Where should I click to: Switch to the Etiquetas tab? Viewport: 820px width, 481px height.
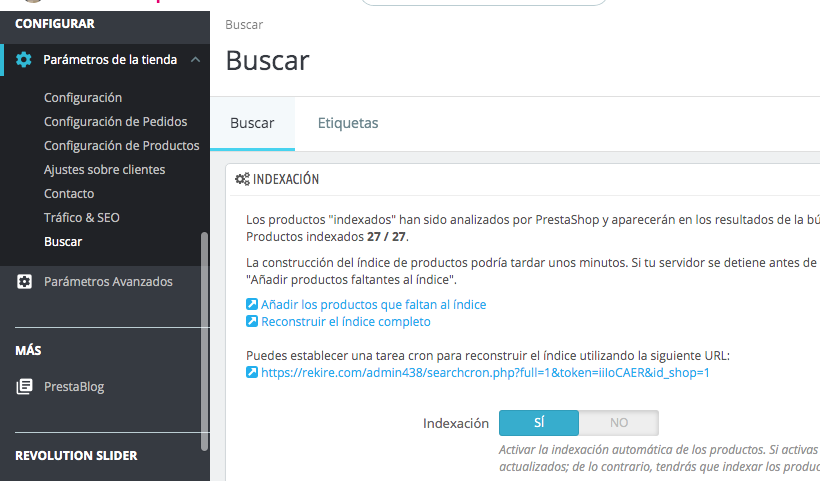click(x=348, y=123)
